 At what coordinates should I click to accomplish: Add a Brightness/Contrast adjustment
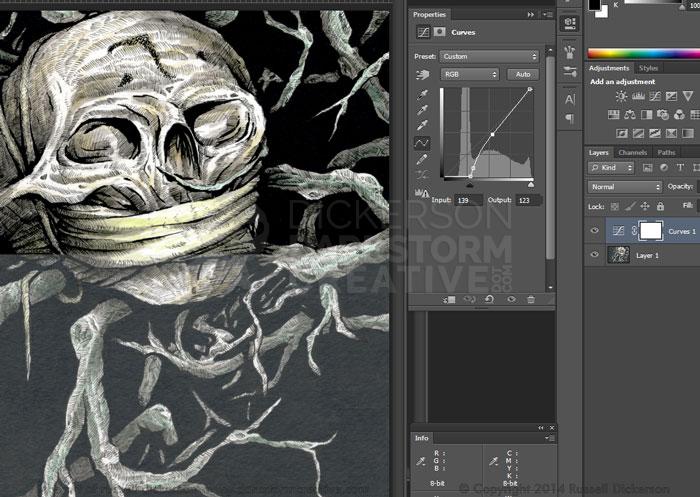click(621, 96)
